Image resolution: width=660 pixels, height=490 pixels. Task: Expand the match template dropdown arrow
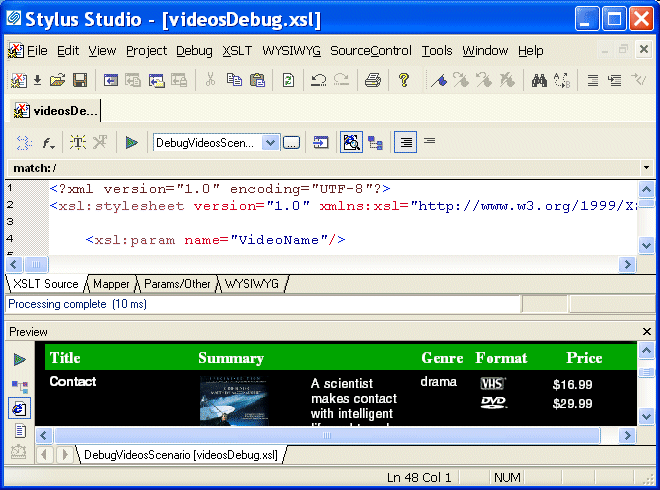point(646,168)
